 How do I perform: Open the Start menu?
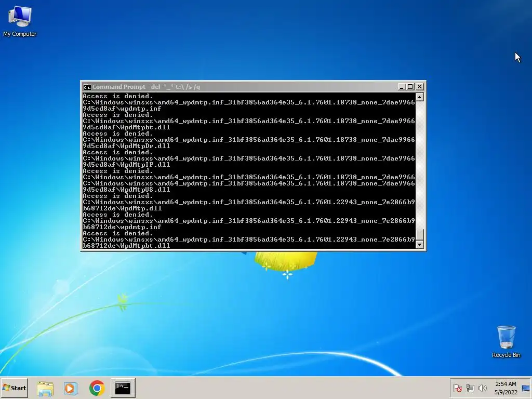click(x=14, y=388)
